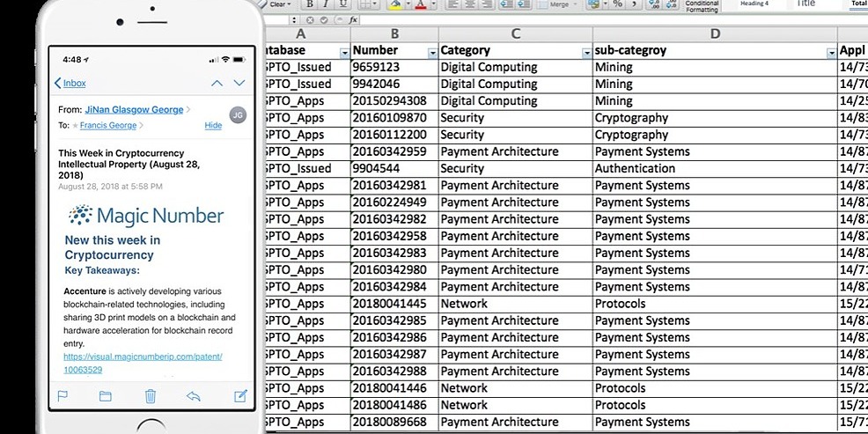Open Conditional Formatting

pyautogui.click(x=702, y=6)
